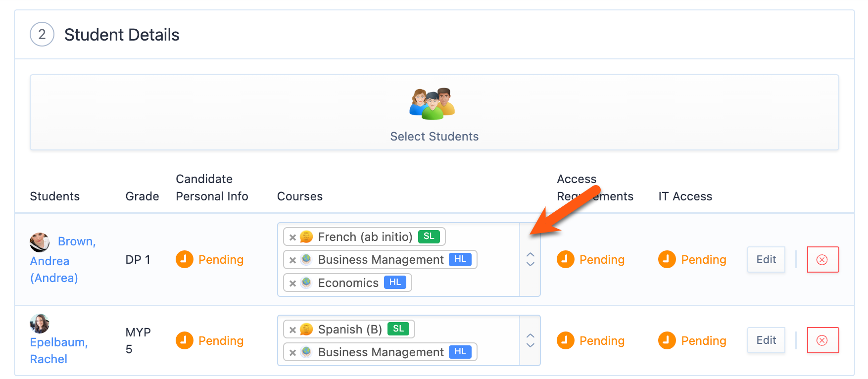Edit Rachel Epelbaum's registration details

tap(766, 340)
